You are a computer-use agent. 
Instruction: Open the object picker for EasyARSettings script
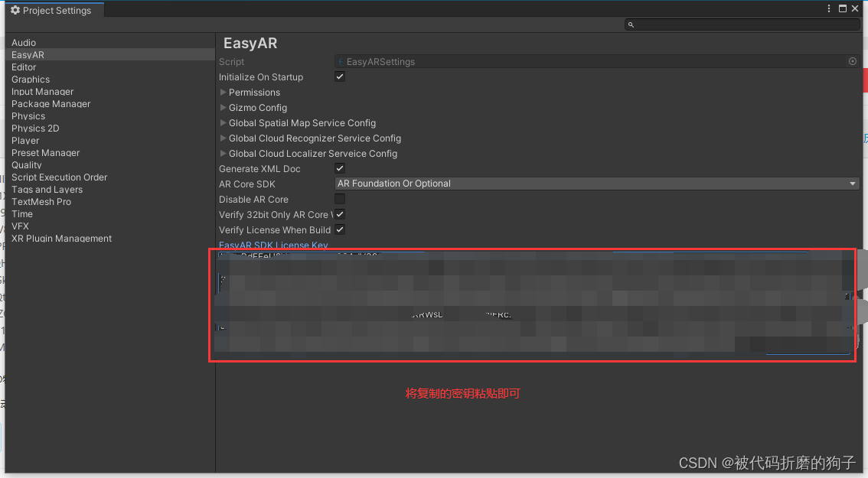853,61
